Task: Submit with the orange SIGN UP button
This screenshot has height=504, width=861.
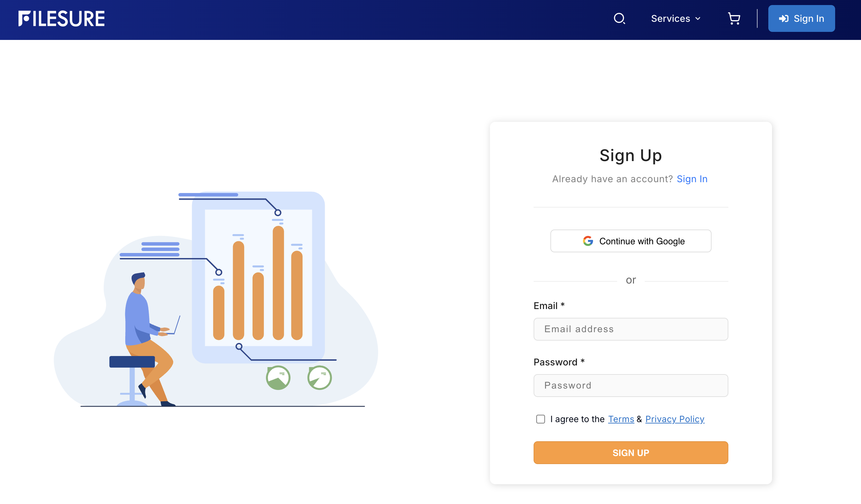Action: [x=631, y=453]
